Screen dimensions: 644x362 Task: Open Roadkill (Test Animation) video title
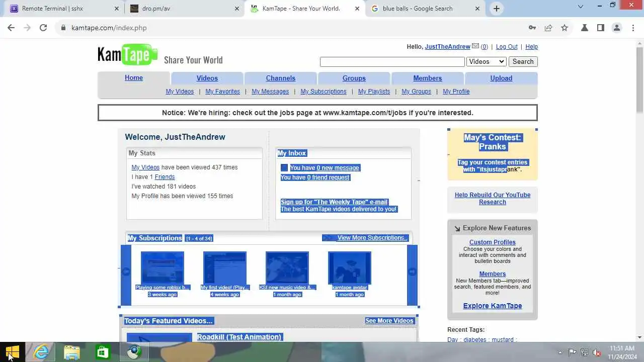coord(239,337)
